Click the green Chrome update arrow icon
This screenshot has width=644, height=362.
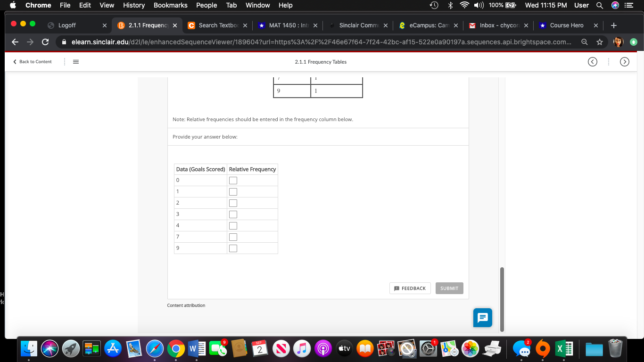pos(634,42)
